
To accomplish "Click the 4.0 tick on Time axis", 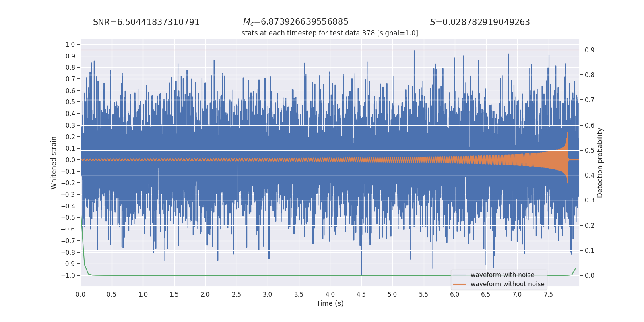I will [330, 294].
